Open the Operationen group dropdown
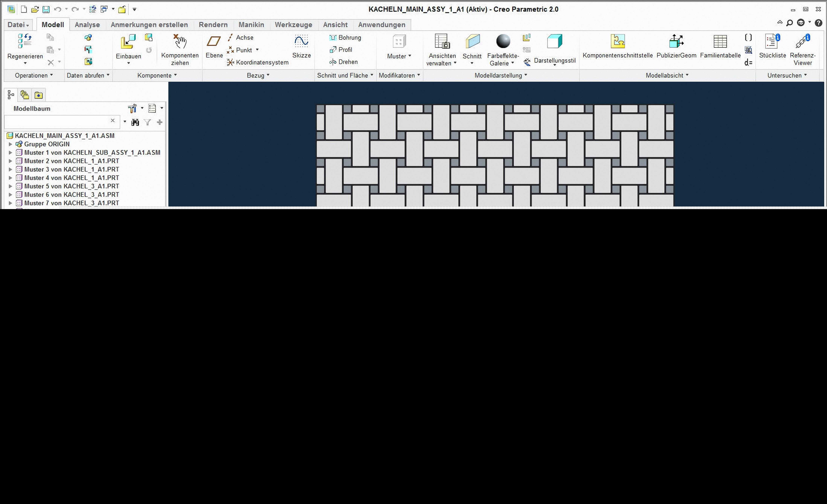827x504 pixels. pyautogui.click(x=34, y=76)
